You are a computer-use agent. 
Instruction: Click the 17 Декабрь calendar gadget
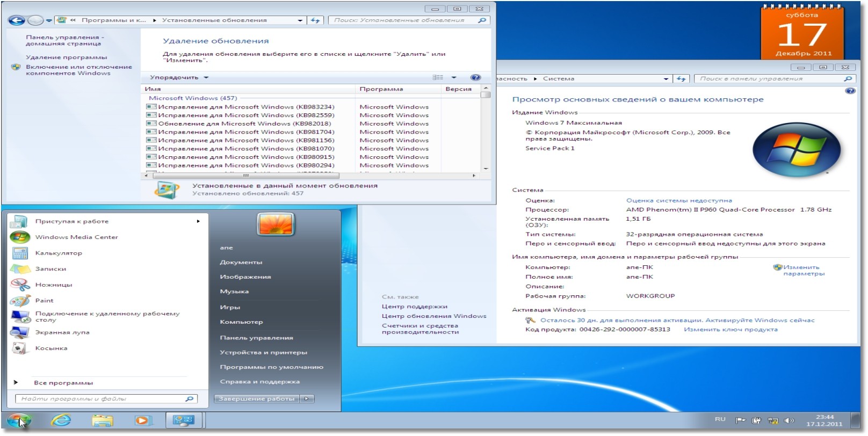[802, 32]
